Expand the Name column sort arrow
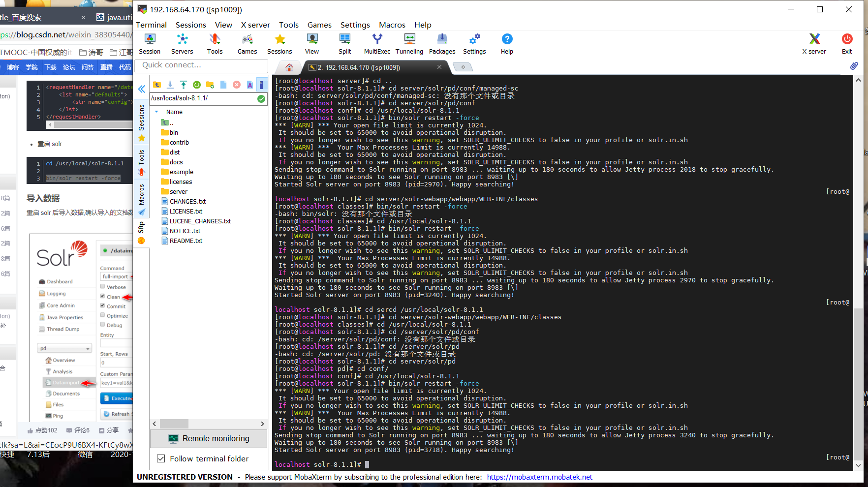The width and height of the screenshot is (868, 487). coord(157,112)
